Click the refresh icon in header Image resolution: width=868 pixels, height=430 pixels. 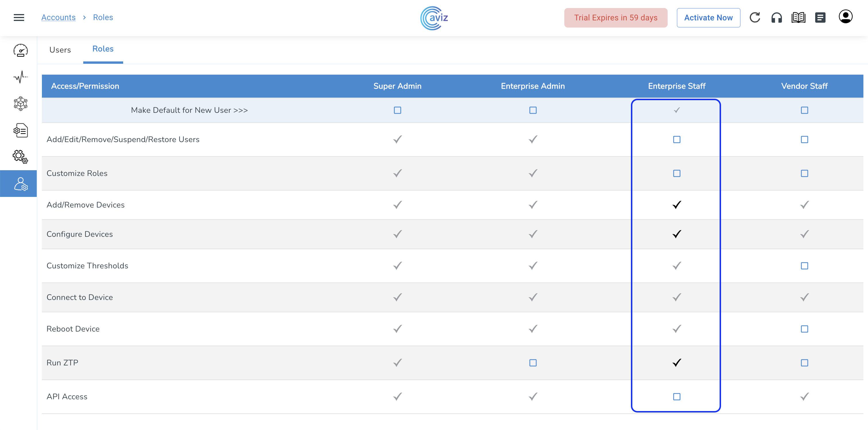[755, 18]
